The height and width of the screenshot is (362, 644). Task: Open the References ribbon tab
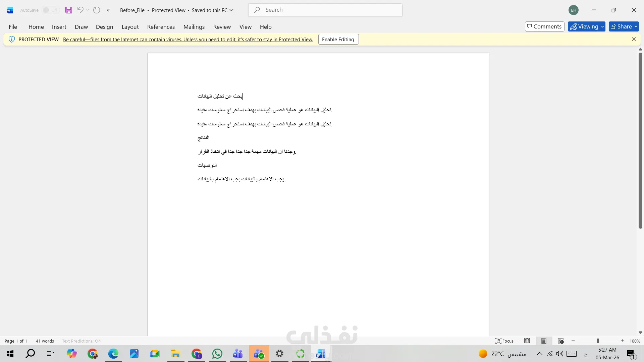(x=161, y=27)
